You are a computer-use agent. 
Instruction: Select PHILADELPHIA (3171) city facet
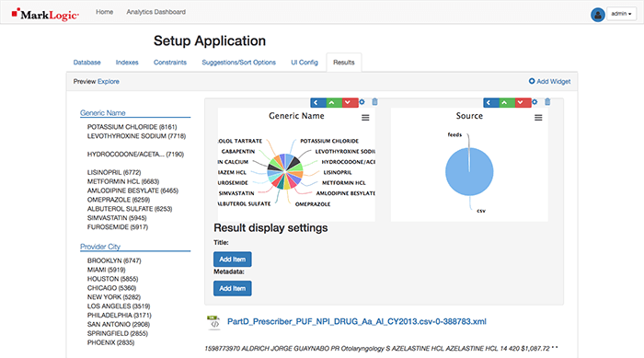click(119, 316)
